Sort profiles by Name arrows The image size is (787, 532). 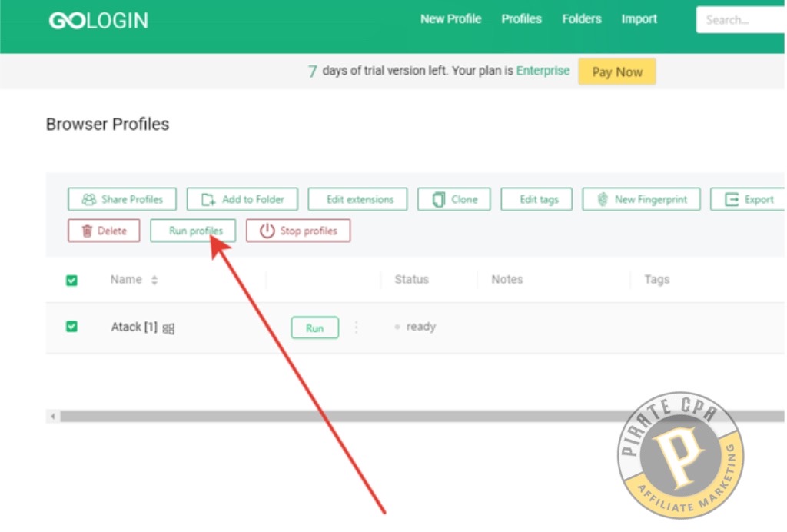click(x=154, y=280)
